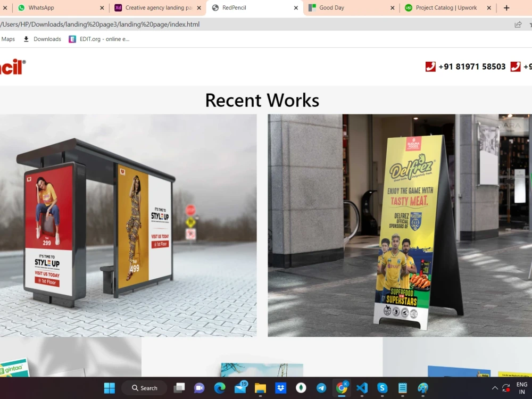Click the phone icon before +91 81971
Screen dimensions: 532x399
click(x=430, y=66)
